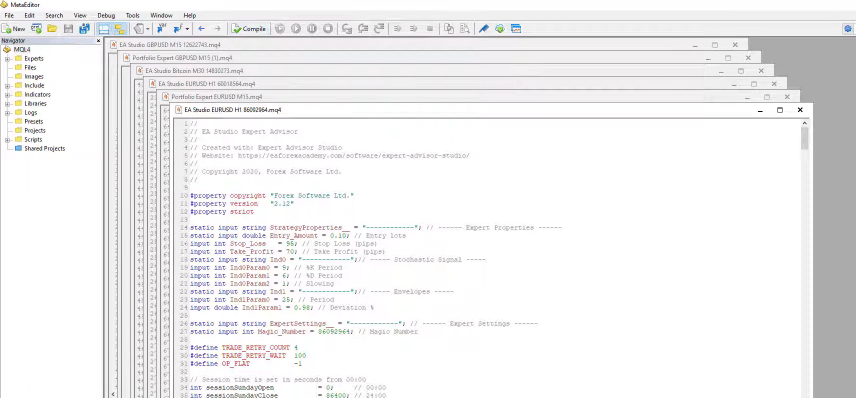Screen dimensions: 856x398
Task: Save the file with the floppy icon
Action: 68,29
